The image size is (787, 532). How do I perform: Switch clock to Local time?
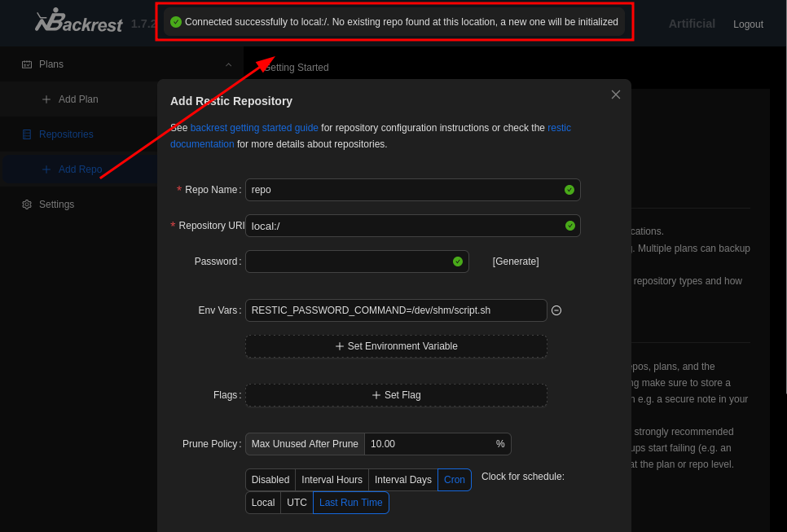click(263, 503)
